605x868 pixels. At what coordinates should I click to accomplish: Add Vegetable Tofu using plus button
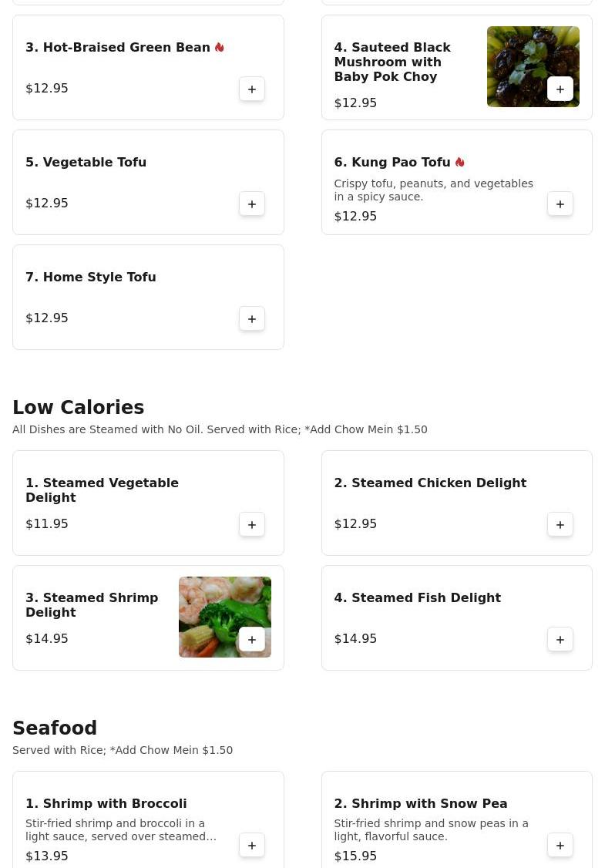pyautogui.click(x=252, y=204)
